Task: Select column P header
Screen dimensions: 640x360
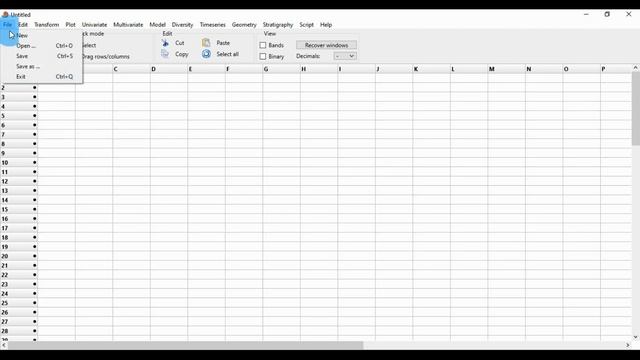Action: click(616, 69)
